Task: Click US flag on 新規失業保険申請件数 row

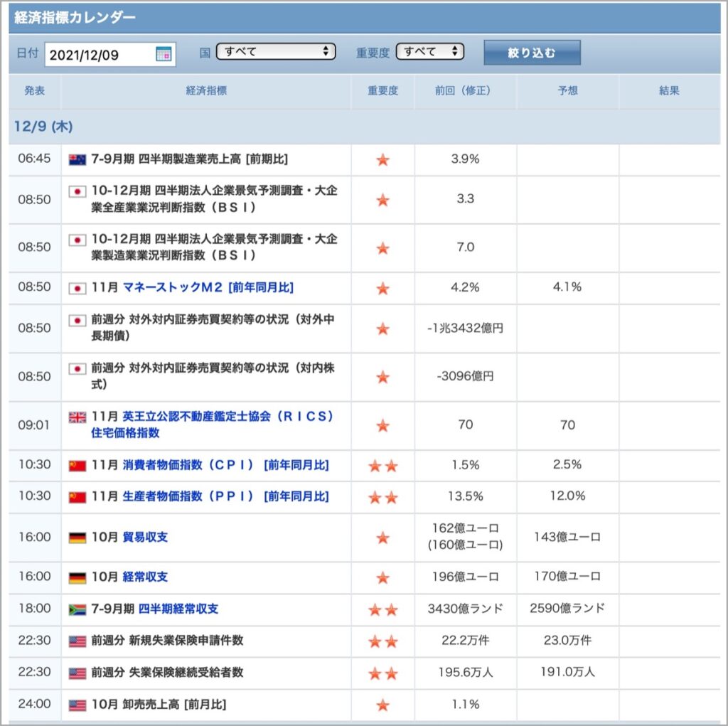Action: tap(77, 641)
